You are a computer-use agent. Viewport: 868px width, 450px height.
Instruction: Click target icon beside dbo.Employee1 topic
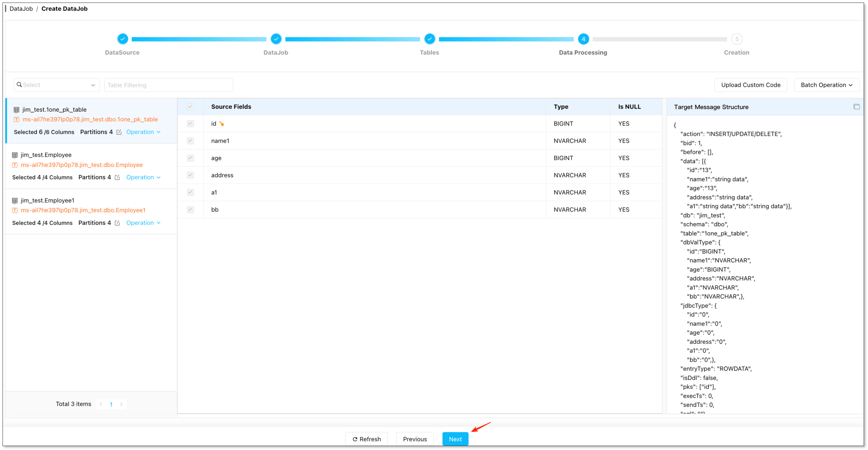[x=15, y=210]
